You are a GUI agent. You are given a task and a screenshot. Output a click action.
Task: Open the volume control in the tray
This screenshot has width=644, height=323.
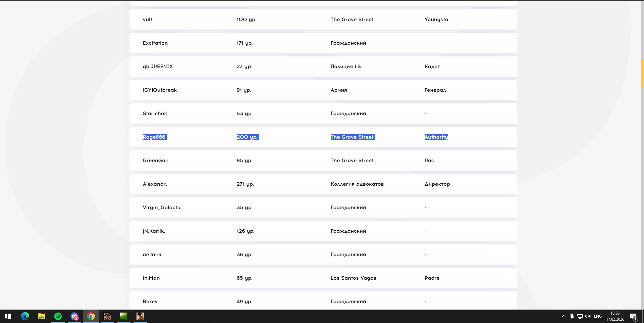[x=588, y=316]
